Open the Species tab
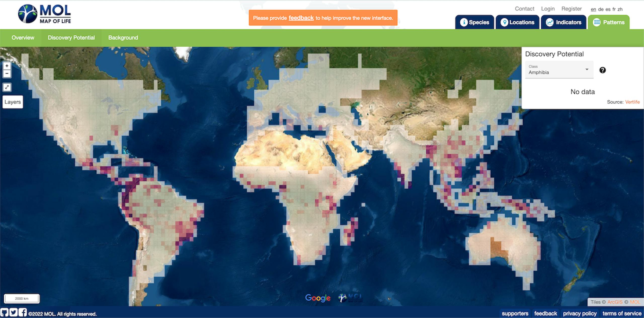Screen dimensions: 644x318 474,22
